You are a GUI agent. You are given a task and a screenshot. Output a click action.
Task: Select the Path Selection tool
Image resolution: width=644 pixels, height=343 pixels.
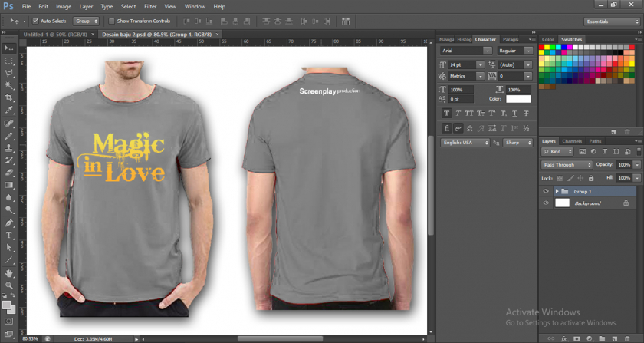[x=8, y=248]
